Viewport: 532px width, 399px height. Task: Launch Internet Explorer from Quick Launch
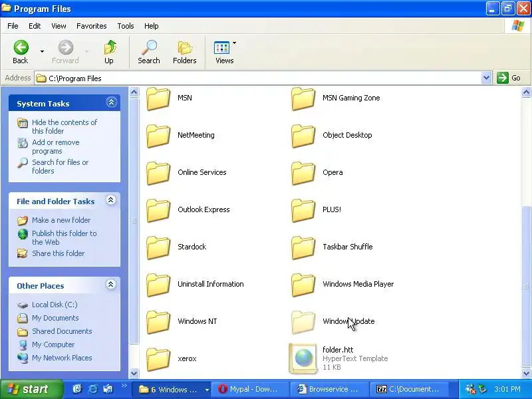(92, 389)
